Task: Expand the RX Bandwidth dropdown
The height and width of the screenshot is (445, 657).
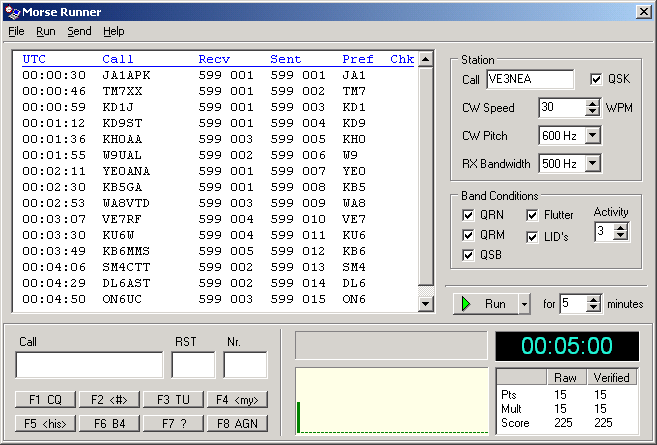Action: click(592, 163)
